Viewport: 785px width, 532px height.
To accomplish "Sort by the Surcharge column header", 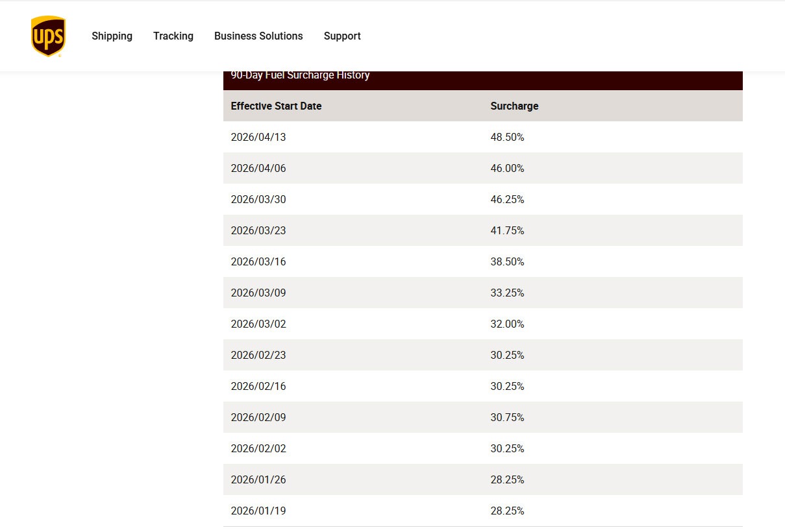I will 514,106.
